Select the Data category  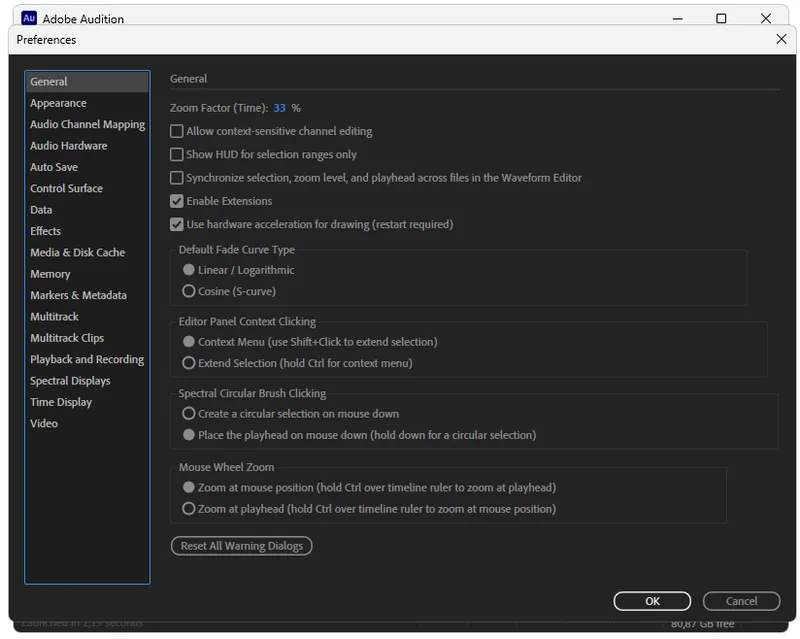(87, 210)
